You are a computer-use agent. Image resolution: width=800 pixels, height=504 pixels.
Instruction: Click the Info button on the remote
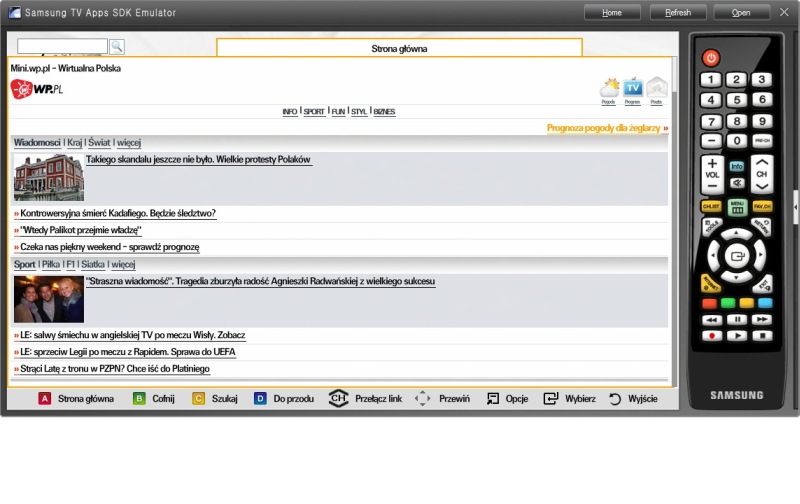click(x=736, y=166)
